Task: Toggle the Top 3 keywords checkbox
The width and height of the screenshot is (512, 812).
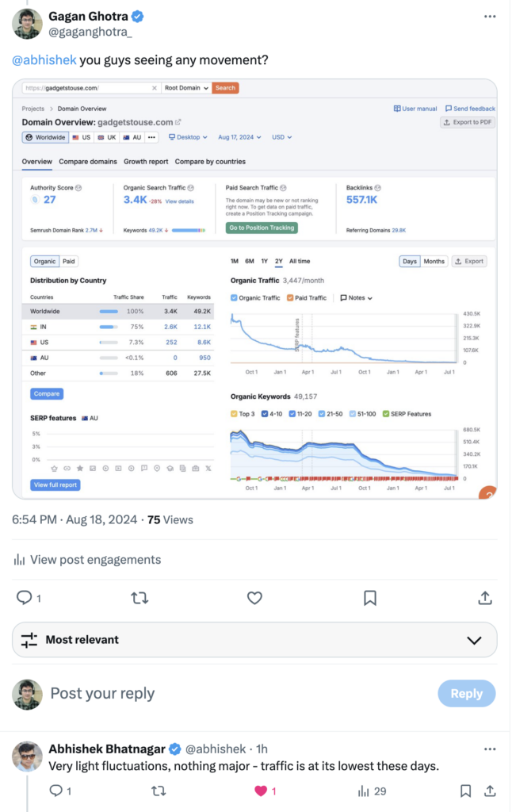Action: (x=235, y=414)
